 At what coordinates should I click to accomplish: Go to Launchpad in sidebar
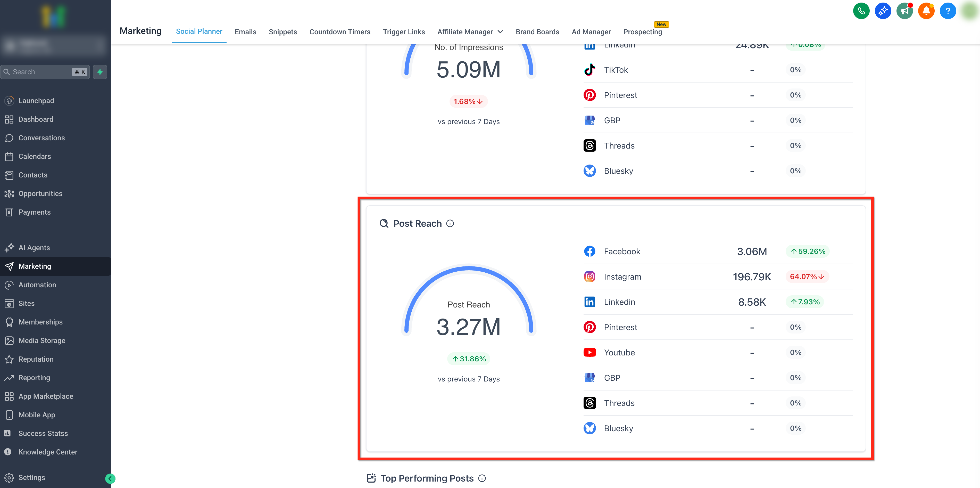pyautogui.click(x=55, y=101)
